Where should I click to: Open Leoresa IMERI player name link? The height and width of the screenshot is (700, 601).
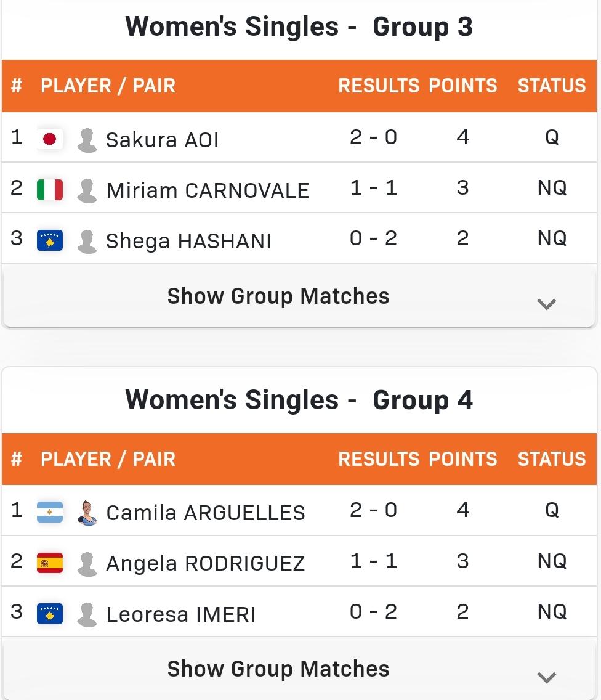[x=180, y=614]
